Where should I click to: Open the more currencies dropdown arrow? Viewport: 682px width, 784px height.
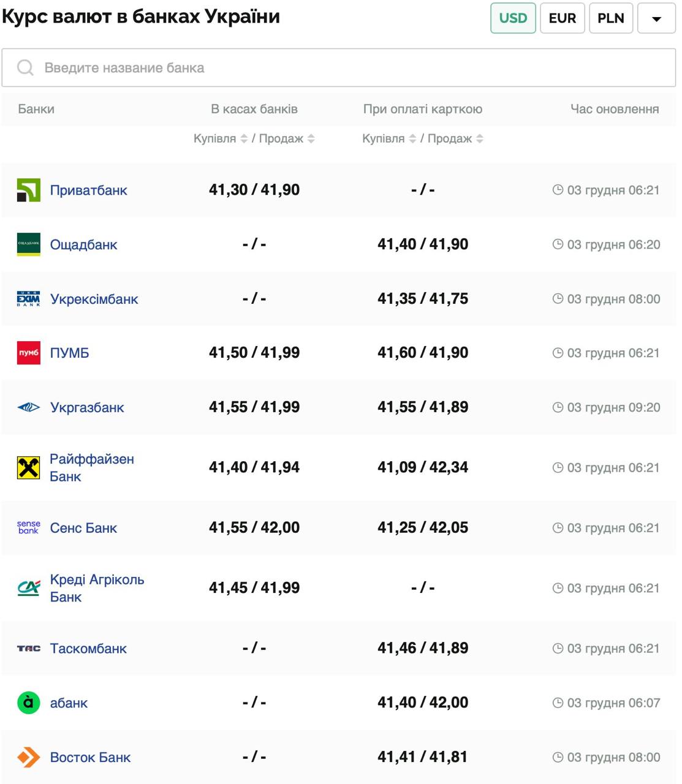click(656, 18)
